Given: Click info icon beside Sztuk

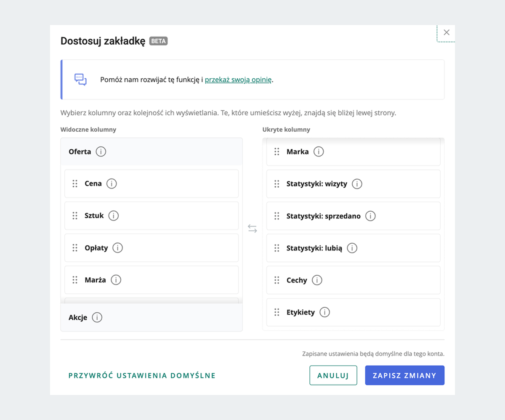Looking at the screenshot, I should point(114,215).
